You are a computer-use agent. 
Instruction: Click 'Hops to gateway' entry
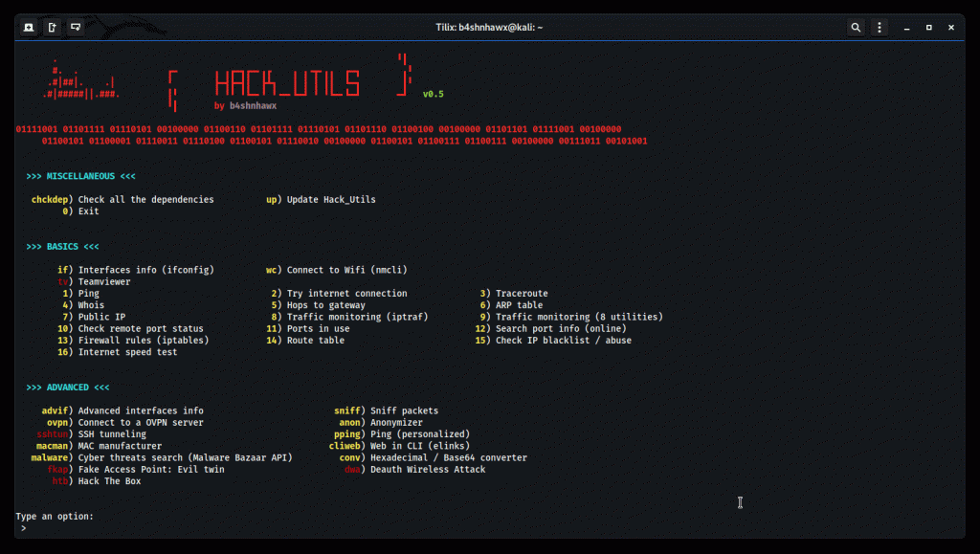[x=326, y=305]
